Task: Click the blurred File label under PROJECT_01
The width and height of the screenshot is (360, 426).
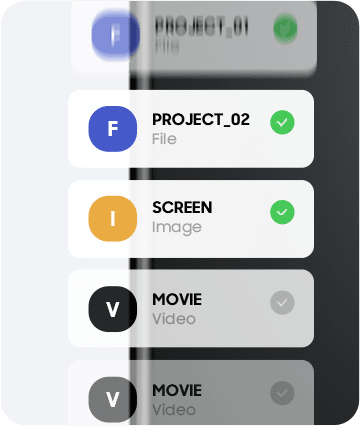Action: click(x=167, y=47)
